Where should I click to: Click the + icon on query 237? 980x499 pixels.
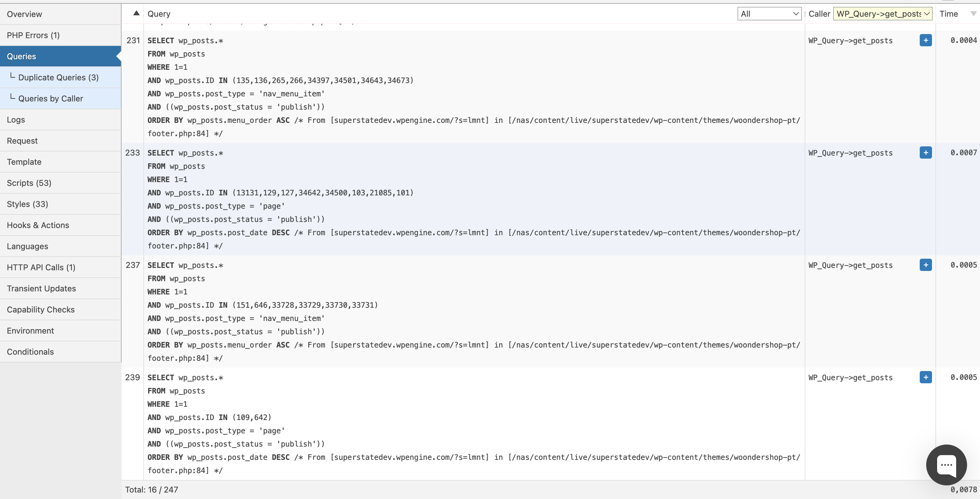(x=926, y=265)
